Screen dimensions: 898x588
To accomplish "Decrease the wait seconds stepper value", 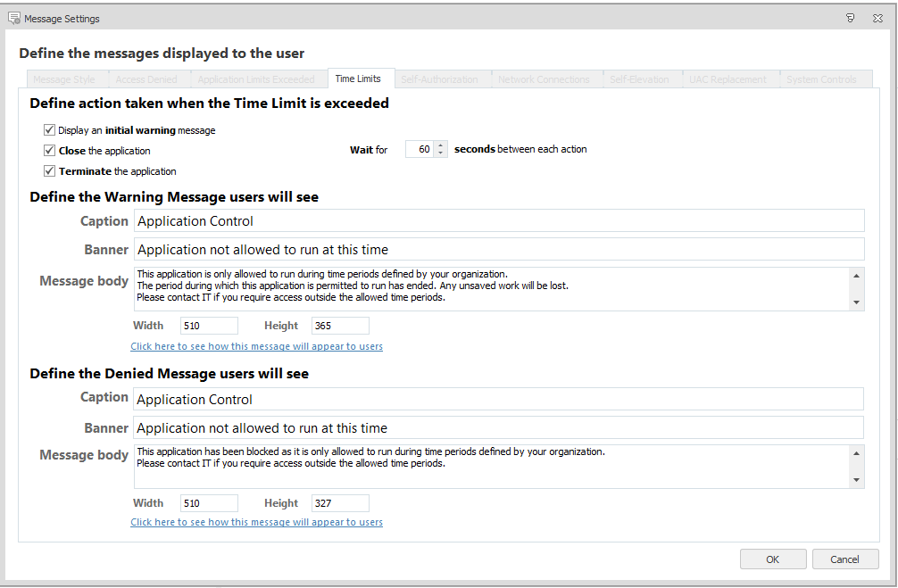I will [x=440, y=153].
